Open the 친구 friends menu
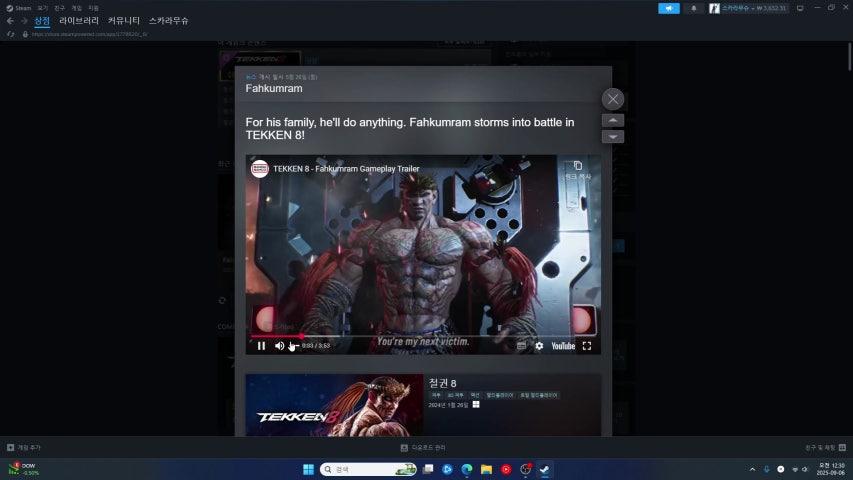 tap(59, 8)
